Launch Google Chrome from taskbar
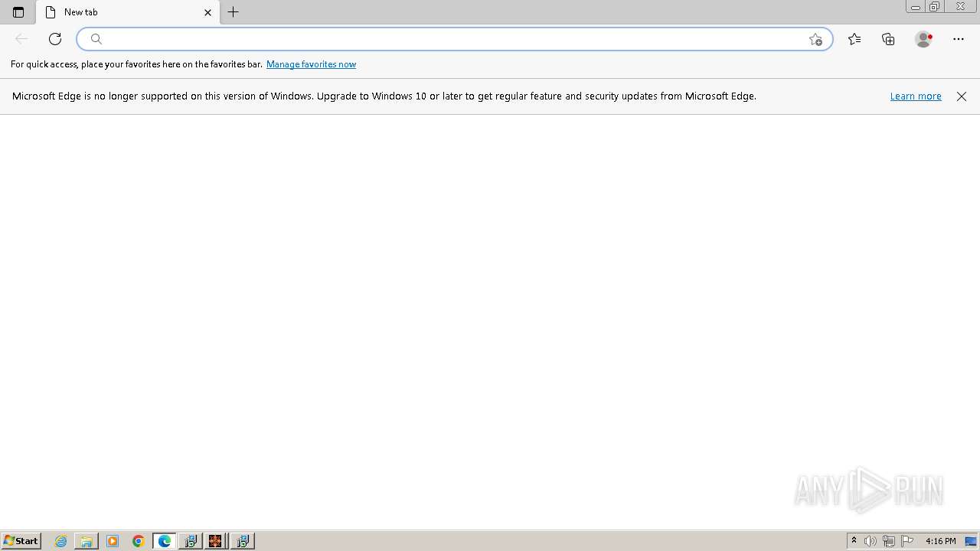Image resolution: width=980 pixels, height=551 pixels. [x=139, y=541]
